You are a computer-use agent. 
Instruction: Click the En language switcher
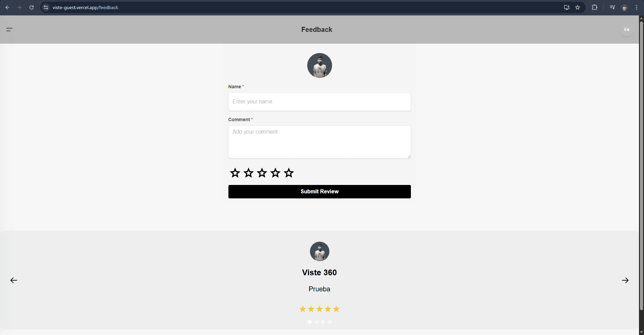(627, 30)
